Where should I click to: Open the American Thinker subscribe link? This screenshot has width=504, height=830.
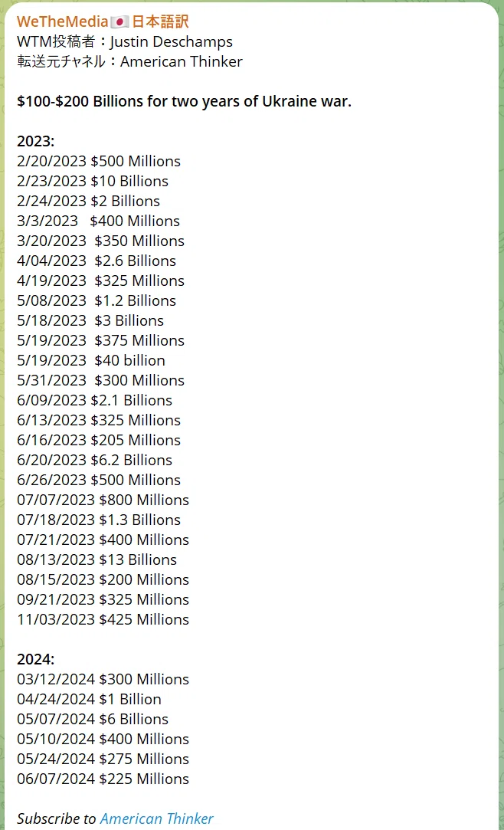coord(156,819)
